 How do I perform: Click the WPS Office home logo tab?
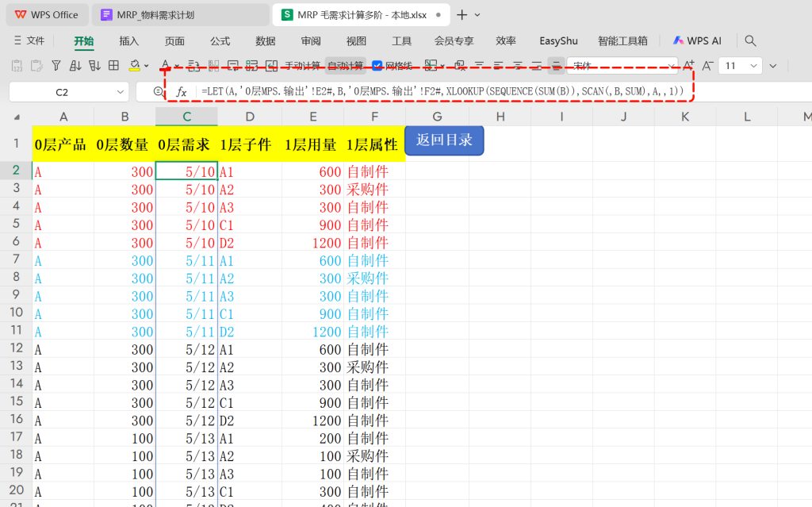47,15
